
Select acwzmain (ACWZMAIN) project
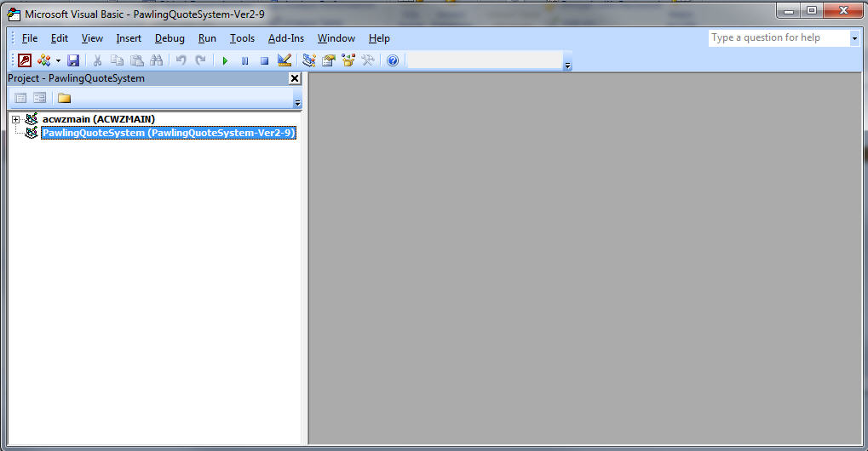click(x=99, y=119)
